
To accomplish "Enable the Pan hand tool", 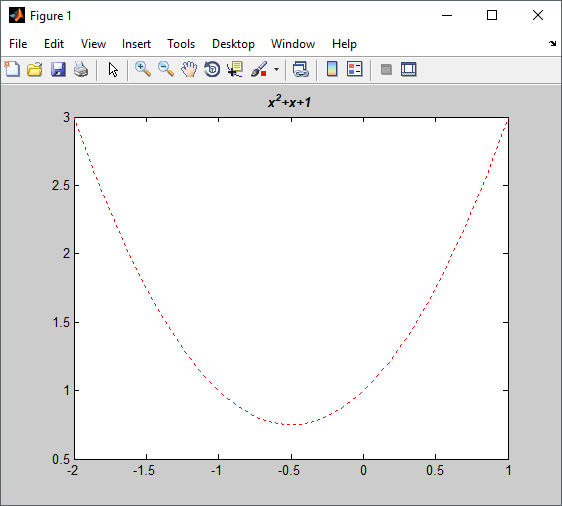I will click(x=189, y=69).
